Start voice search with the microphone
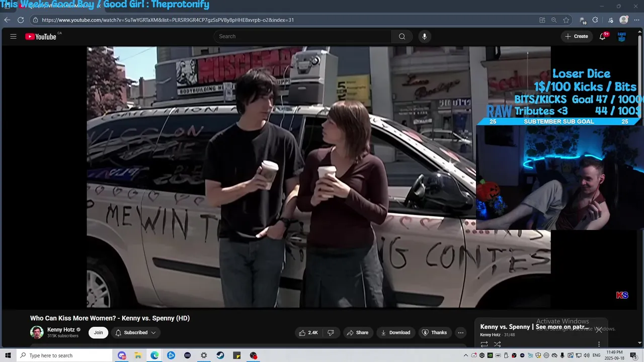644x362 pixels. [x=425, y=36]
